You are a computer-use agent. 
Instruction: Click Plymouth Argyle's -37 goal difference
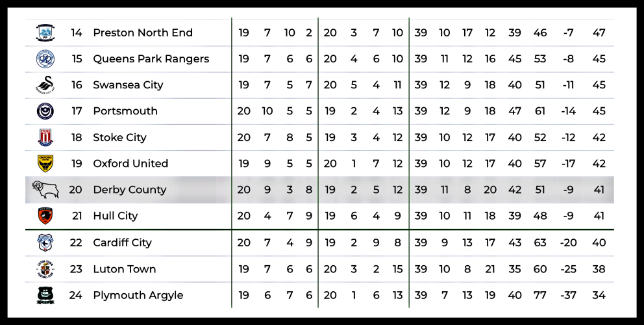click(x=569, y=295)
